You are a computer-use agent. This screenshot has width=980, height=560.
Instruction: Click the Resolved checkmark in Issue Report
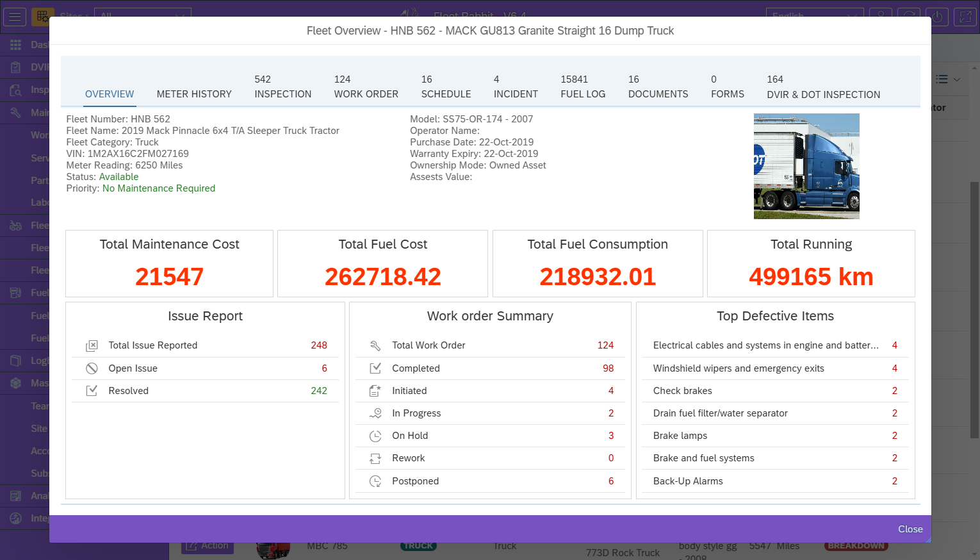(93, 390)
